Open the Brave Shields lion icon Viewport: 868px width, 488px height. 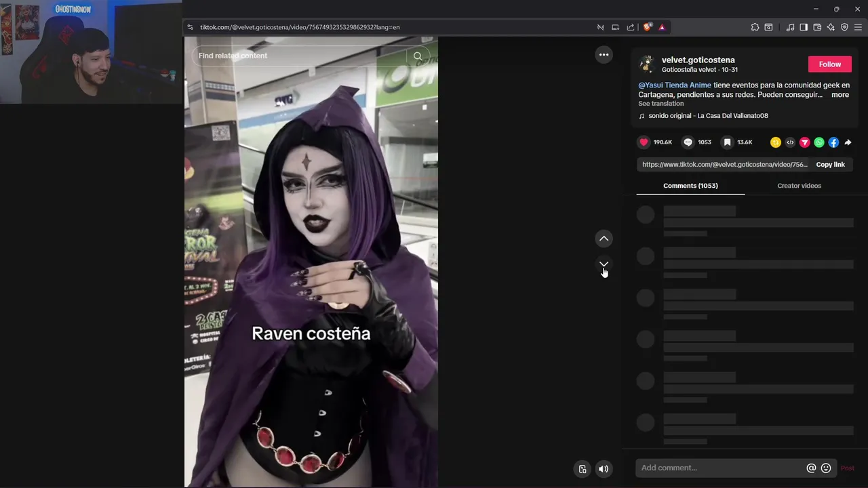coord(648,27)
